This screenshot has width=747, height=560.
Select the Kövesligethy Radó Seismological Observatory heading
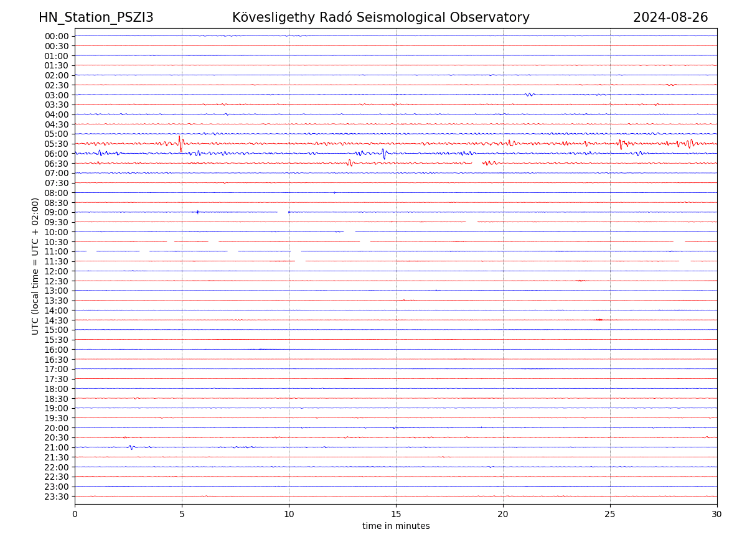click(380, 17)
